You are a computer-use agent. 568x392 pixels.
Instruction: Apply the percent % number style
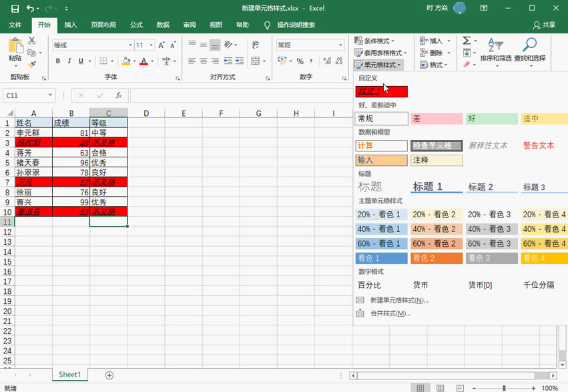pos(300,61)
